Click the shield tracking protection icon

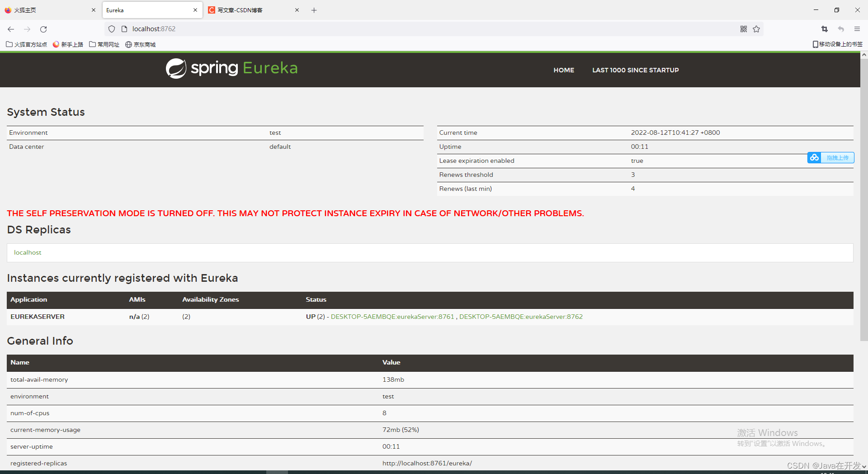112,29
